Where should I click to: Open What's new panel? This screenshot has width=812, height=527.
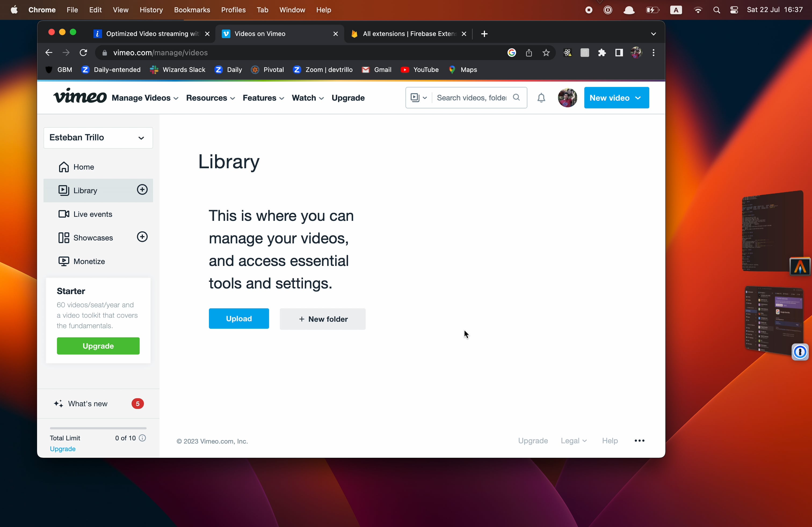(98, 404)
